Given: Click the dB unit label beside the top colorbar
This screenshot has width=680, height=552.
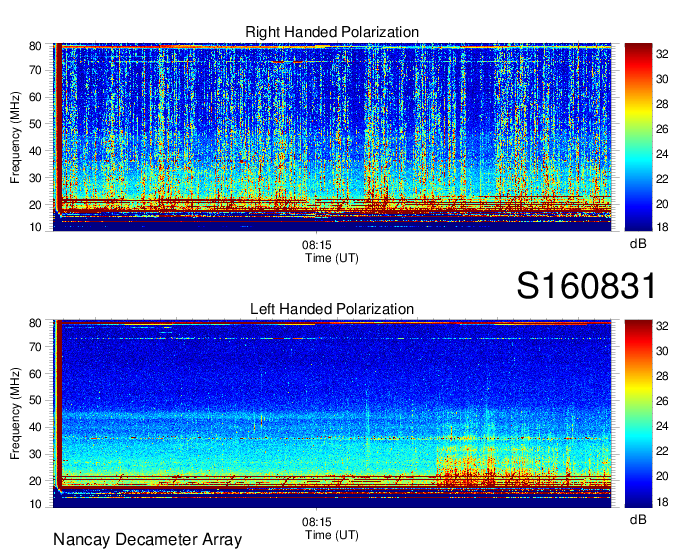Looking at the screenshot, I should pos(638,244).
